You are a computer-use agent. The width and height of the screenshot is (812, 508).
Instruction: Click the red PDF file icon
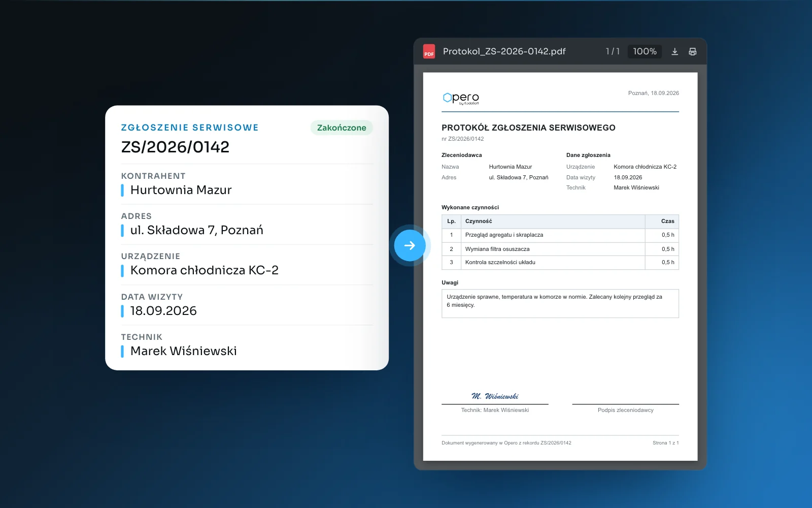429,51
